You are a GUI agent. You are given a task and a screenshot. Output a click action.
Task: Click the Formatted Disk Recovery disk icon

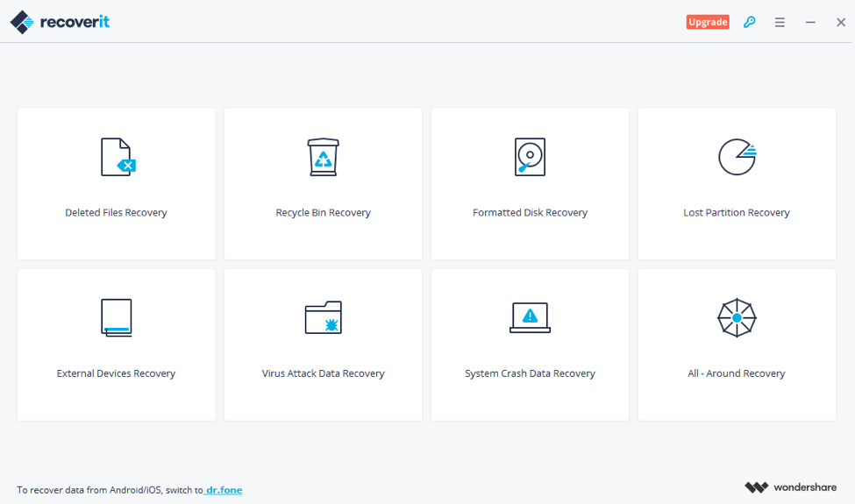click(x=530, y=158)
